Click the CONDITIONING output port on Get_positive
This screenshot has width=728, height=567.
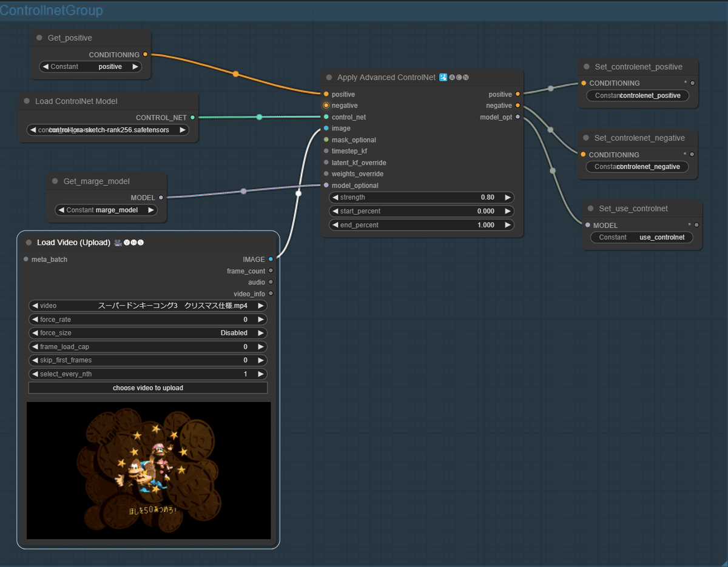[x=145, y=55]
